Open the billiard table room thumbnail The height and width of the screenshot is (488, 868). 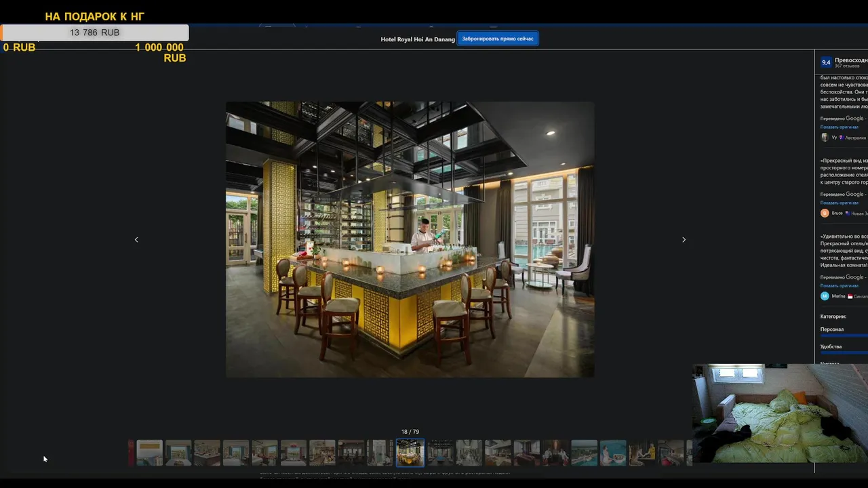click(x=441, y=453)
